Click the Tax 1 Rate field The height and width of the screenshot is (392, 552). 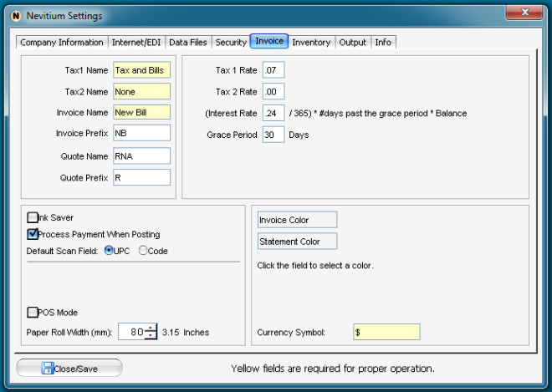coord(273,70)
